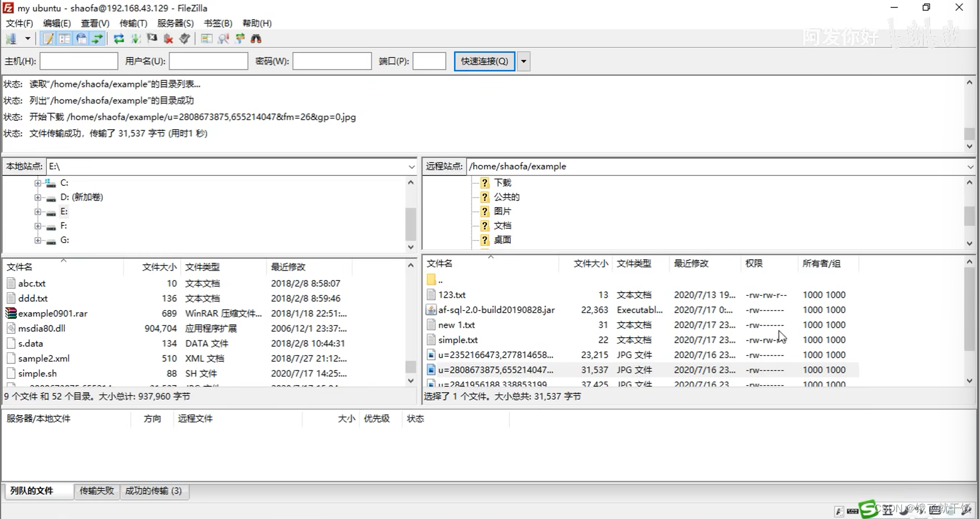Toggle synchronized browsing icon
The image size is (980, 519).
(240, 38)
